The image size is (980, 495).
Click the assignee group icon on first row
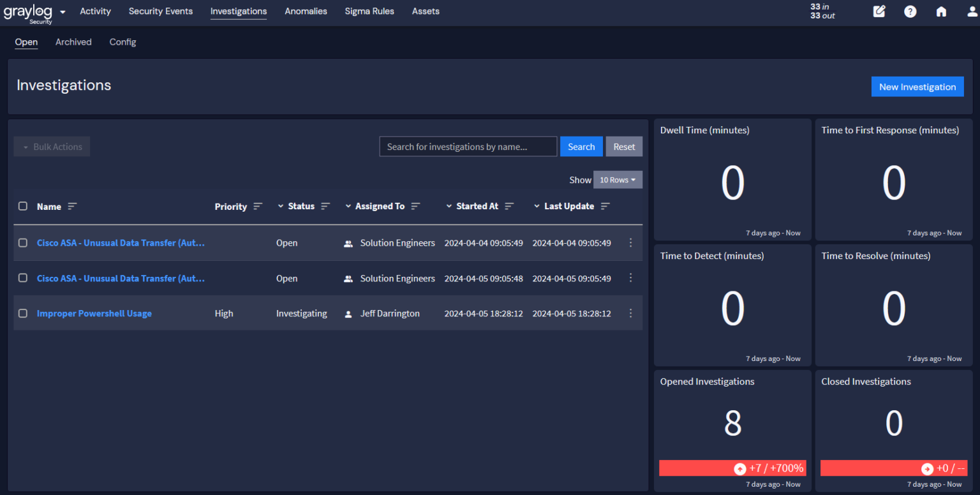tap(348, 243)
